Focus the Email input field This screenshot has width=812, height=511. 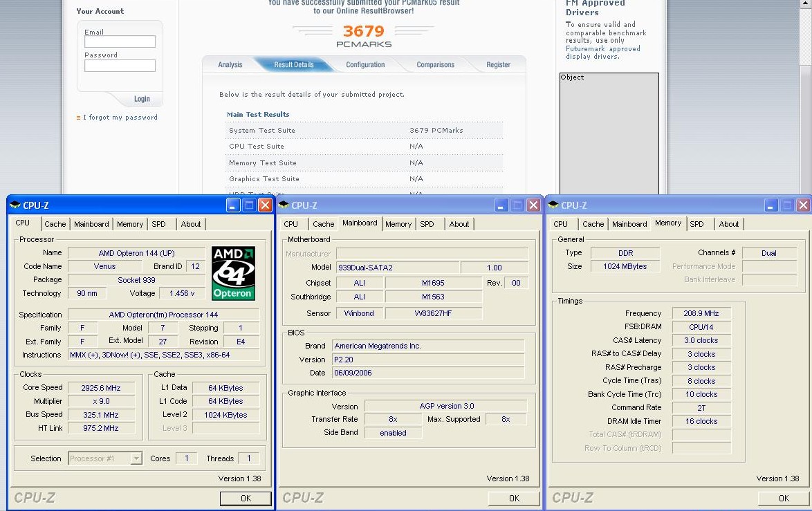point(120,41)
